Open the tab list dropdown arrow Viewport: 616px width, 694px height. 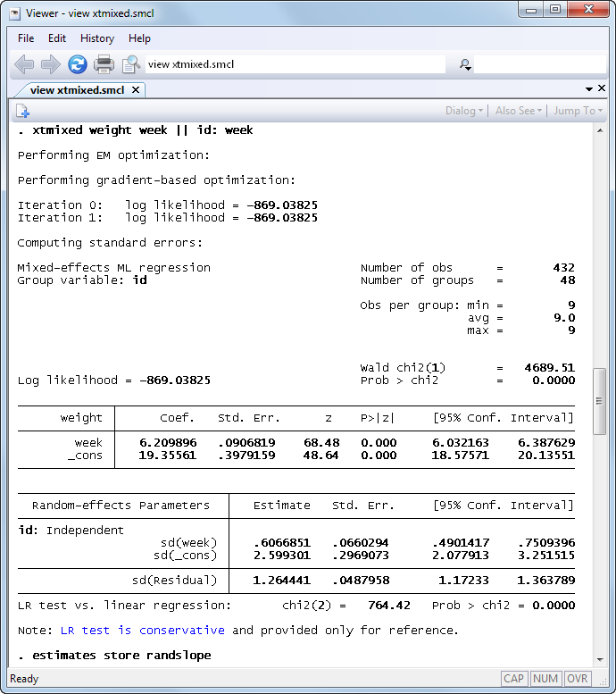point(589,89)
